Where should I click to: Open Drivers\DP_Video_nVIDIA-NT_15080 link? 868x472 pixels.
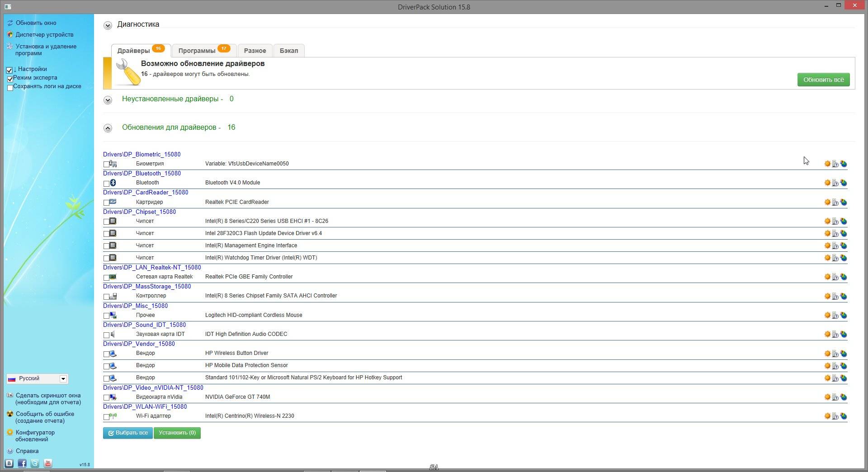153,387
